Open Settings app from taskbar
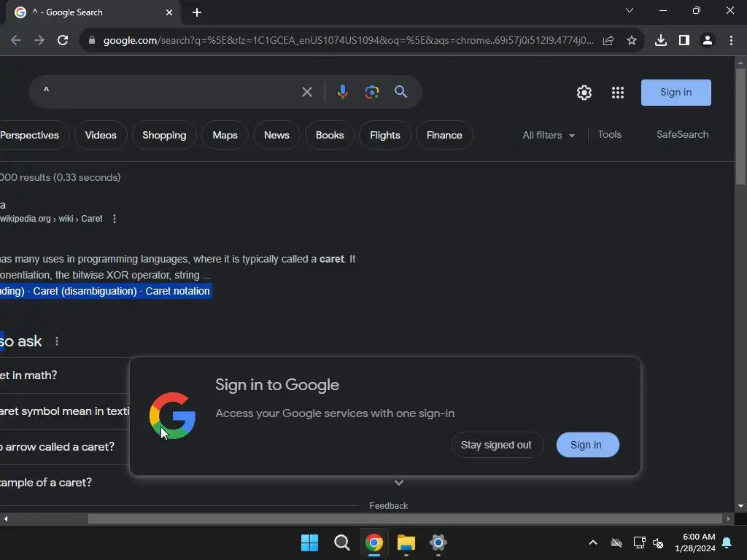Screen dimensions: 747x560 coord(438,542)
